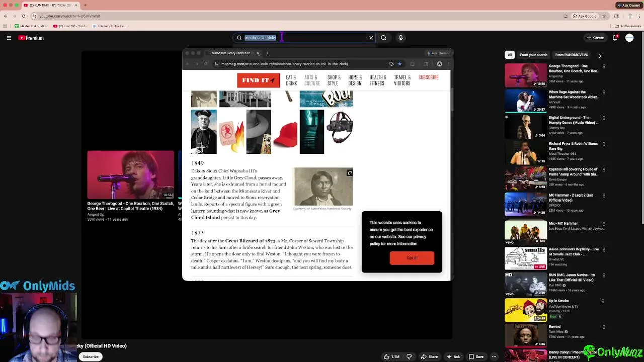Open options for Cypress Hill video
644x362 pixels.
tap(604, 170)
